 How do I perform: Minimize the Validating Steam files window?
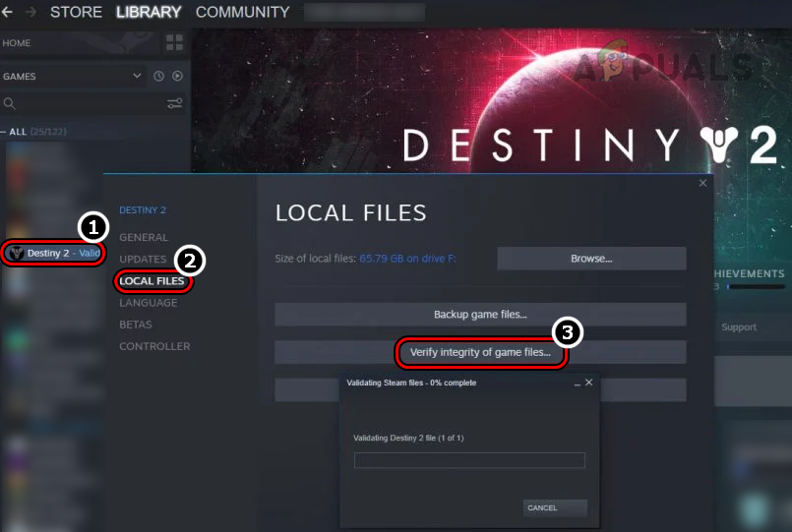[577, 384]
